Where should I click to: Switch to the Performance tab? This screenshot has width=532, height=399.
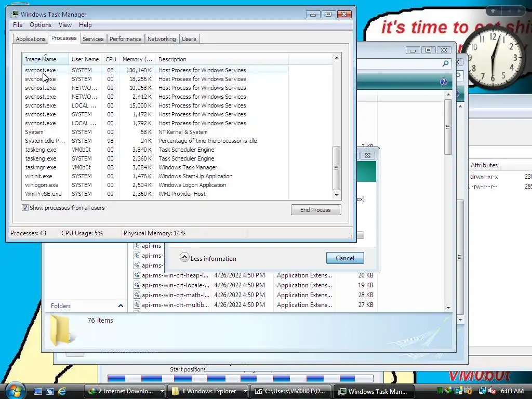coord(126,39)
